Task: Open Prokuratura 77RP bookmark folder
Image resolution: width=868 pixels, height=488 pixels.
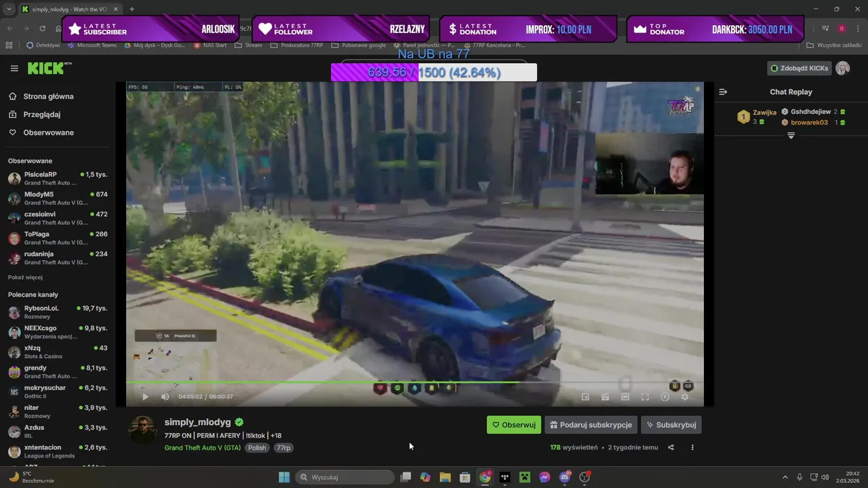Action: [296, 45]
